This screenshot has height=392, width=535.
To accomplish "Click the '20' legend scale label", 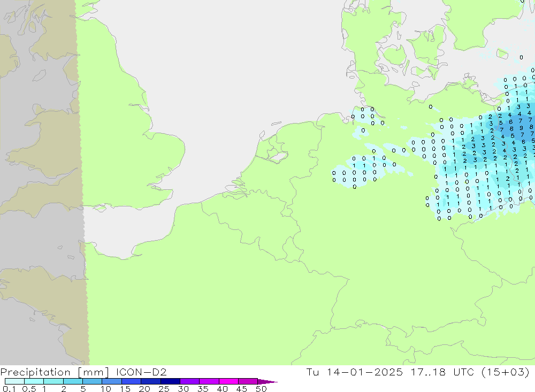I will click(x=144, y=389).
